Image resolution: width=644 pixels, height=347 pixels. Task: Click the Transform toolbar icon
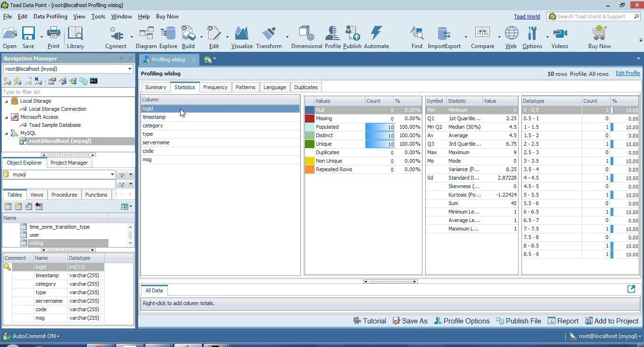269,37
